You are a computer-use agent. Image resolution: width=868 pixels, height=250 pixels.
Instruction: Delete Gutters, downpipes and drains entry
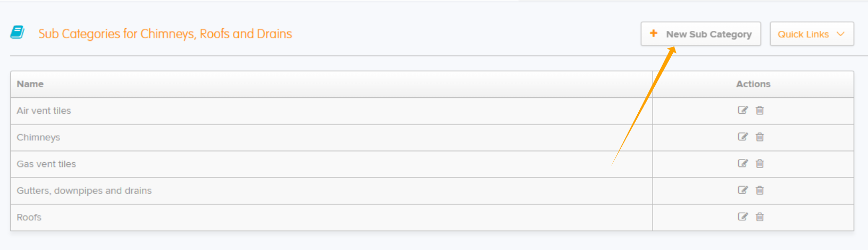pos(759,190)
